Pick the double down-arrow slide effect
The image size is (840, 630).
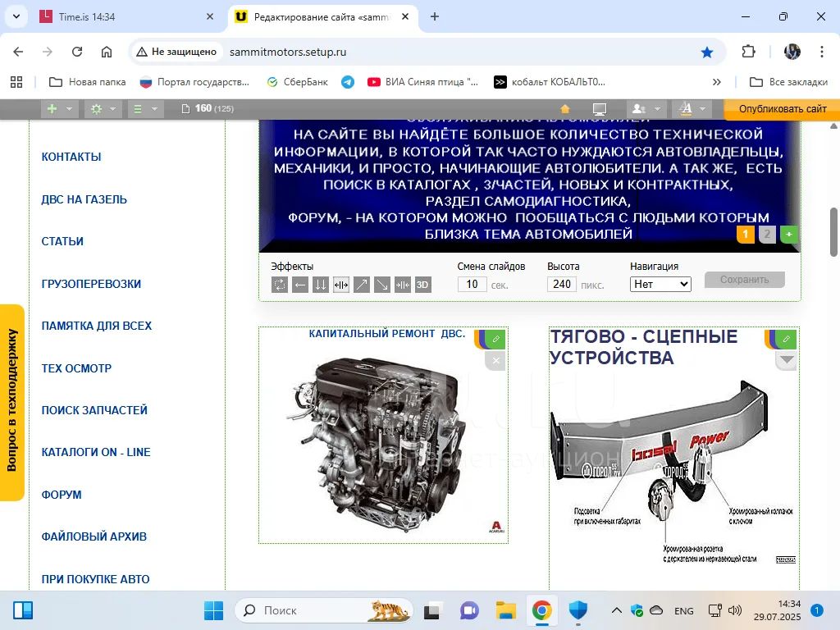tap(321, 285)
